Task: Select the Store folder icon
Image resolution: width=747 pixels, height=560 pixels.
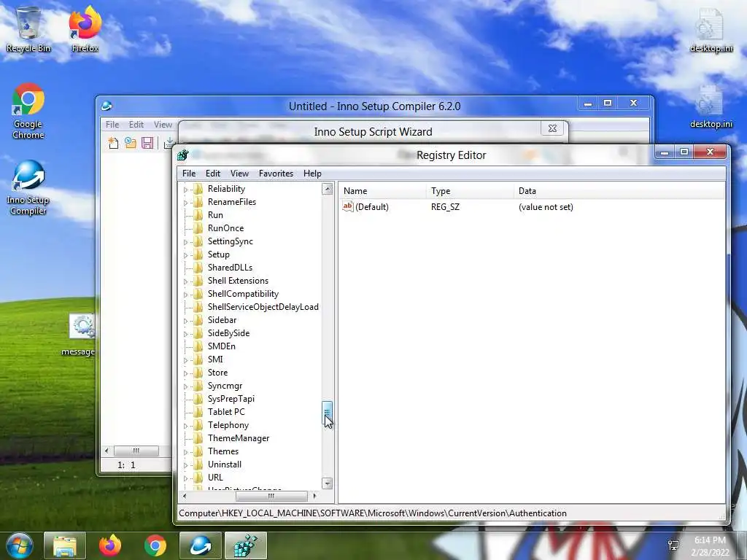Action: pos(198,373)
